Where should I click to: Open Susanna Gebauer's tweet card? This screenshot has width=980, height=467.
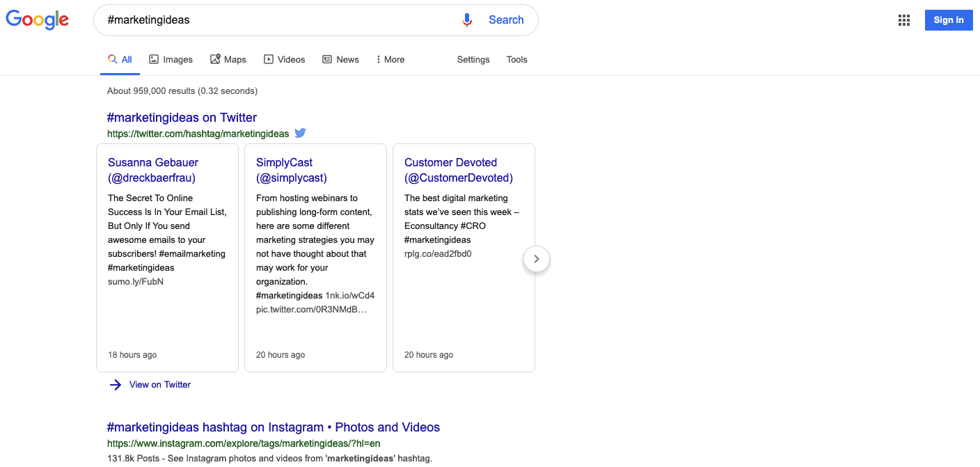pyautogui.click(x=167, y=257)
